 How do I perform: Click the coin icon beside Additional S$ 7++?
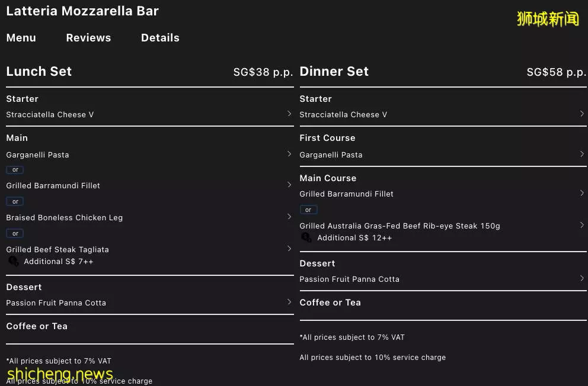click(x=14, y=261)
